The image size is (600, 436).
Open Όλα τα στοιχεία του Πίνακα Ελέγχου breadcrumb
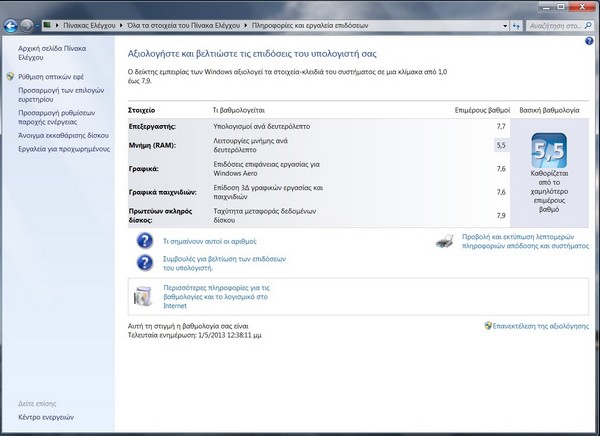point(183,26)
